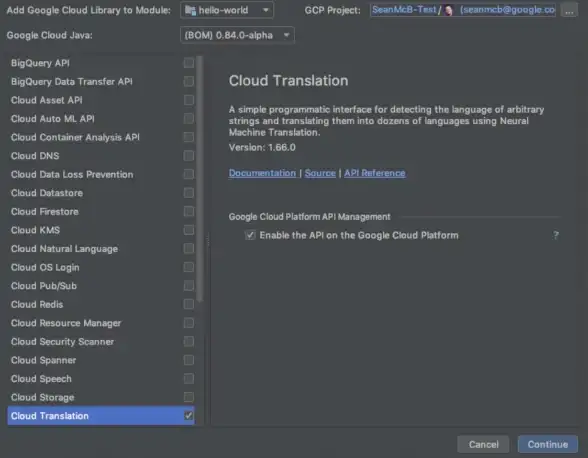Check the Cloud Data Loss Prevention checkbox
Viewport: 588px width, 458px height.
coord(189,174)
